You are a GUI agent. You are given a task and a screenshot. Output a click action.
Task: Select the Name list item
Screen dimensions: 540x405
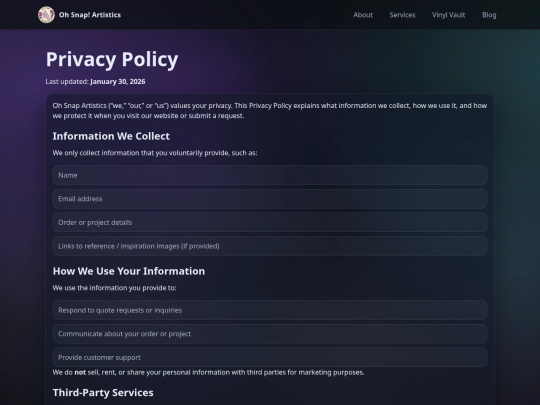coord(270,175)
